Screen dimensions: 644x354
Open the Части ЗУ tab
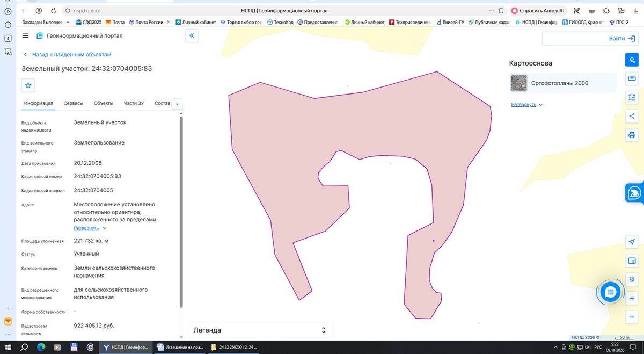pos(134,103)
